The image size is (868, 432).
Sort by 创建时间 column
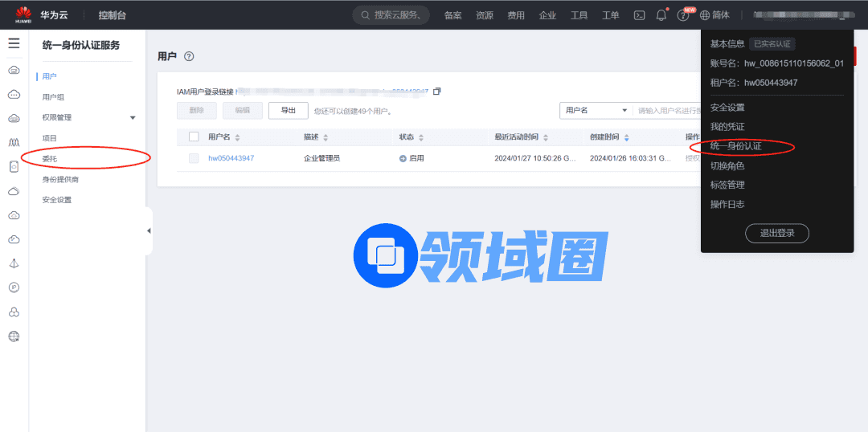(x=627, y=137)
